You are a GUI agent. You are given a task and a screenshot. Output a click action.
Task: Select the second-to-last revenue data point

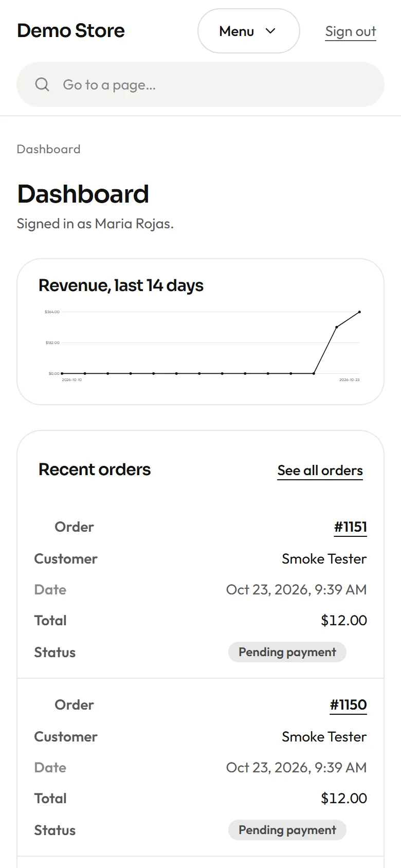[x=337, y=327]
